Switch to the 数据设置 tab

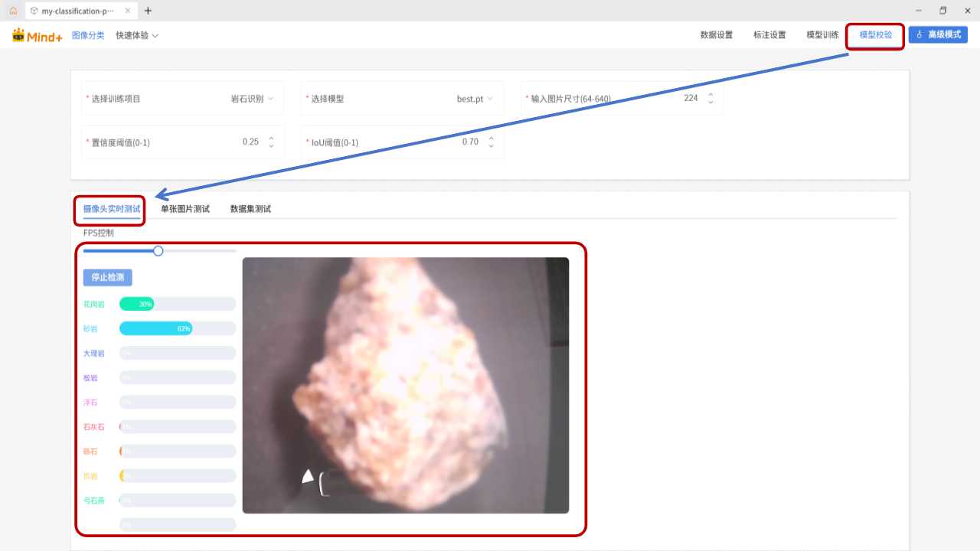point(716,35)
